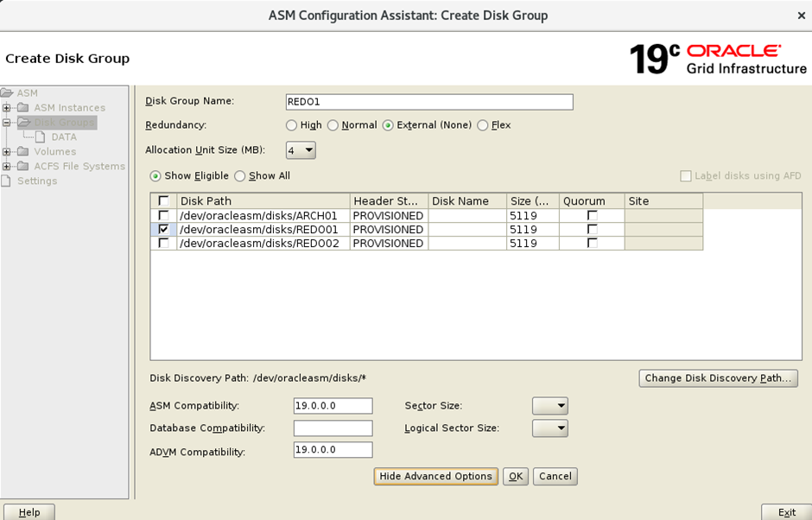The image size is (812, 520).
Task: Toggle Quorum checkbox for REDO01 row
Action: point(592,229)
